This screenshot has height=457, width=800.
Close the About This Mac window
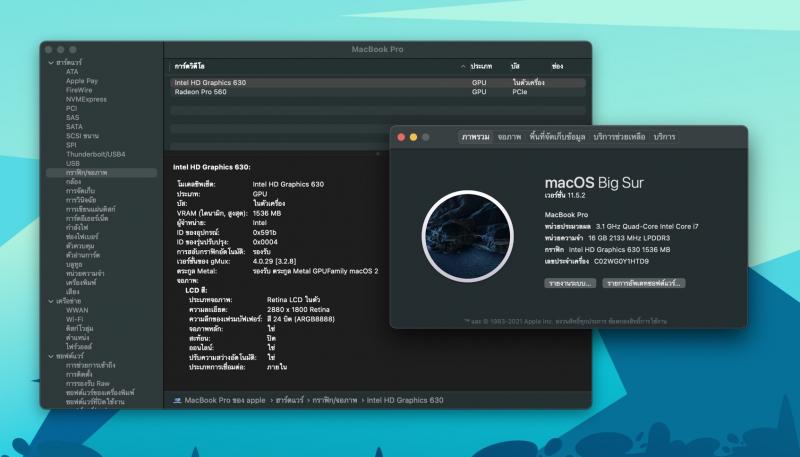click(x=401, y=137)
